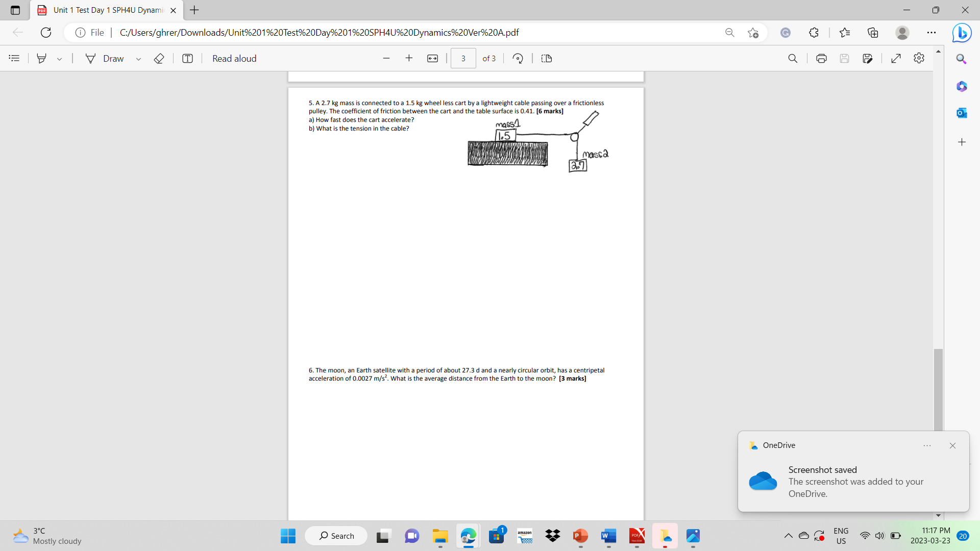Image resolution: width=980 pixels, height=551 pixels.
Task: Save the PDF file
Action: (844, 58)
